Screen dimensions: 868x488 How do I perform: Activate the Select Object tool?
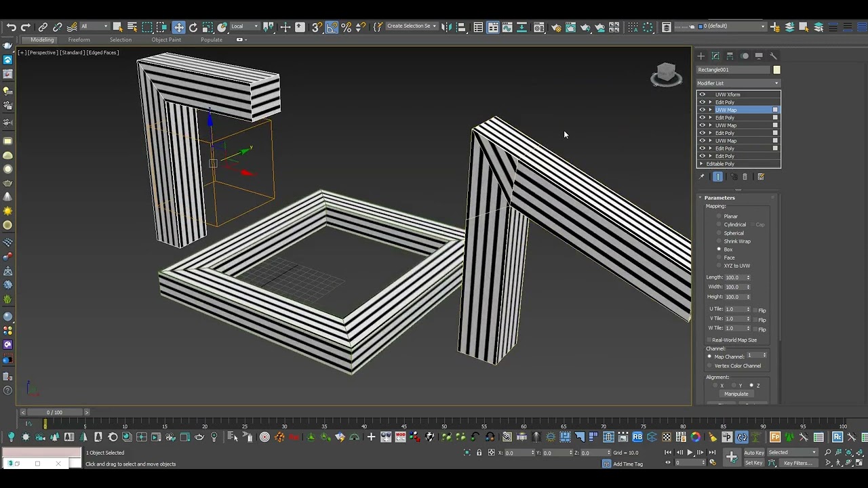pos(117,26)
